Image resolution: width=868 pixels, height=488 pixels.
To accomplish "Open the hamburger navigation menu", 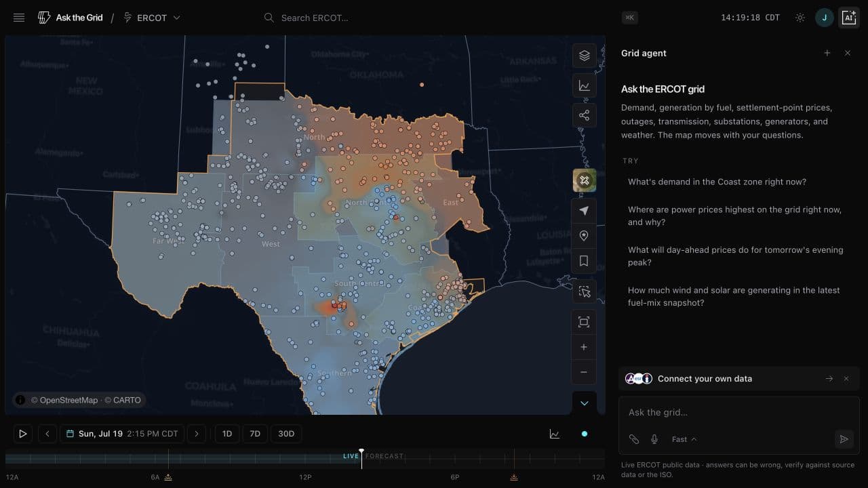I will point(19,18).
